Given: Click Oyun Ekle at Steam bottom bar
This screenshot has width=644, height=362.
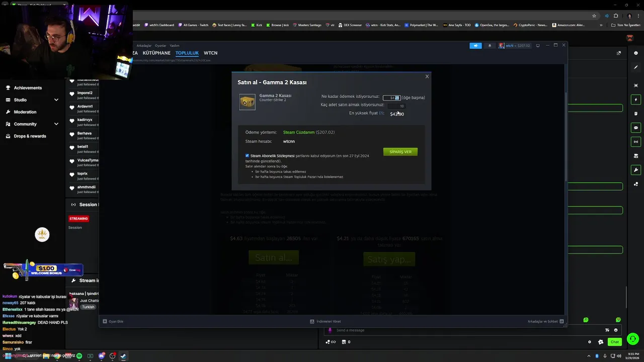Looking at the screenshot, I should pos(113,321).
